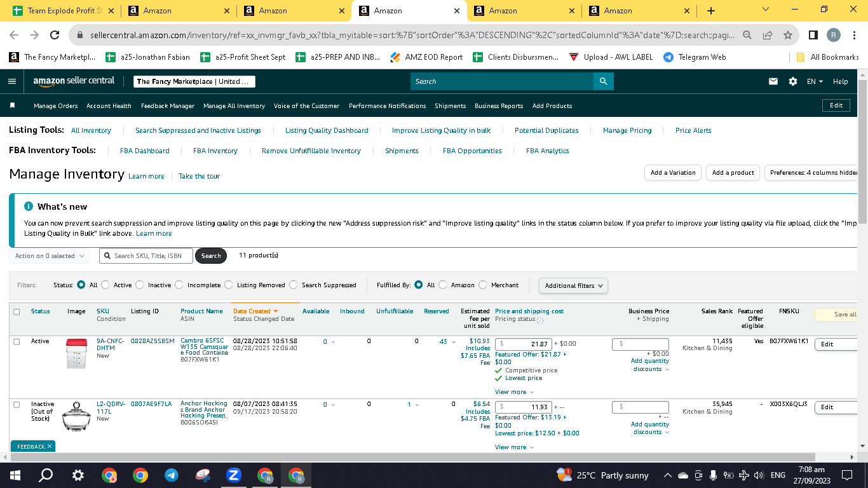The width and height of the screenshot is (868, 488).
Task: Click the horizontal page scrollbar
Action: pyautogui.click(x=412, y=457)
